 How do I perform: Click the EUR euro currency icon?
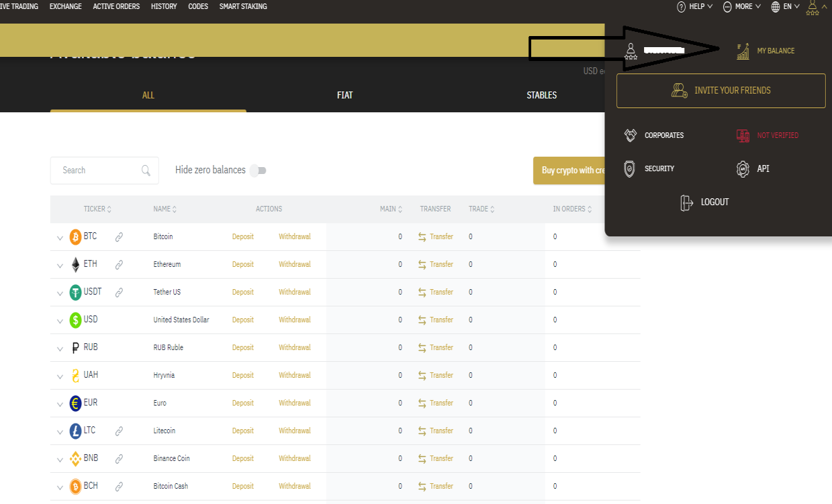click(x=76, y=403)
